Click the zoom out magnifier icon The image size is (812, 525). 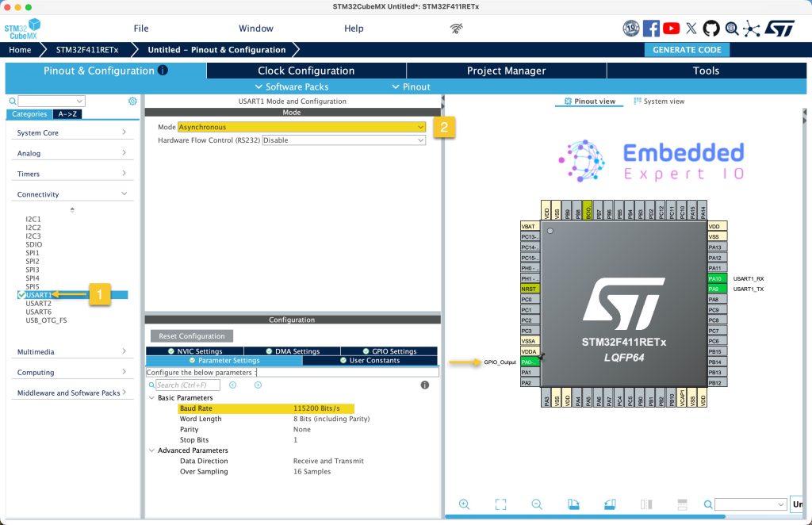537,504
